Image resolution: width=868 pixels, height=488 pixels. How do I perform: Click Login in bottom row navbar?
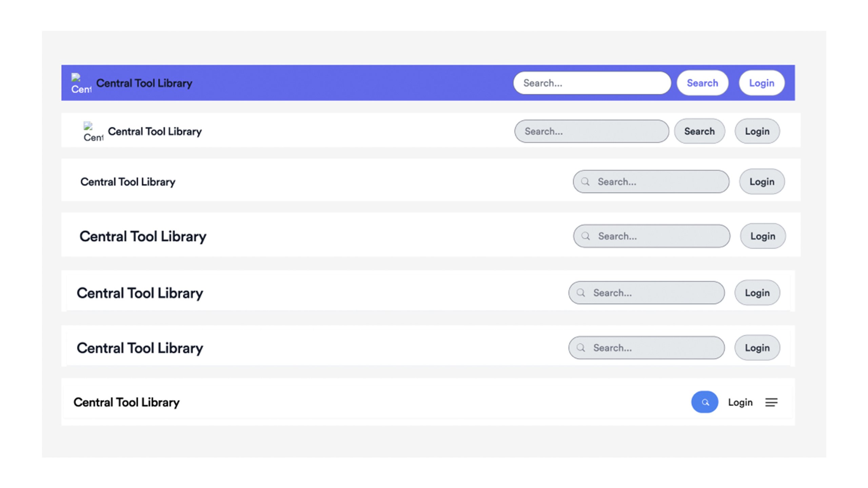click(740, 402)
